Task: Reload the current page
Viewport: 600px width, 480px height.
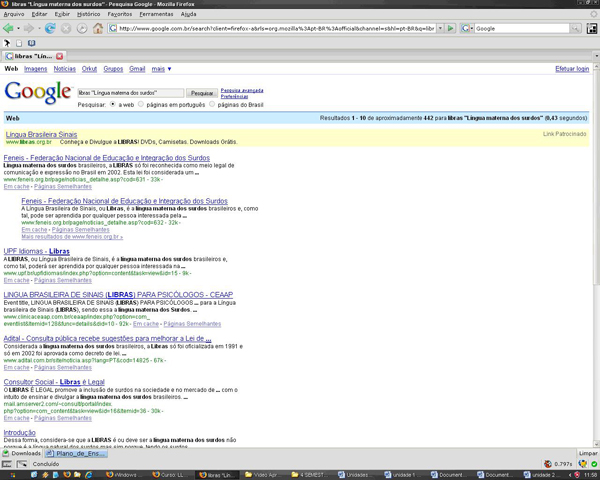Action: pyautogui.click(x=50, y=28)
